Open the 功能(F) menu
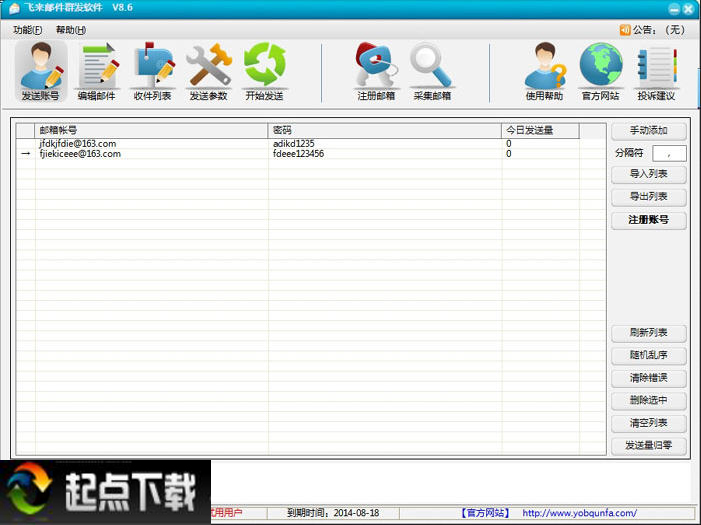This screenshot has height=525, width=701. [x=28, y=30]
